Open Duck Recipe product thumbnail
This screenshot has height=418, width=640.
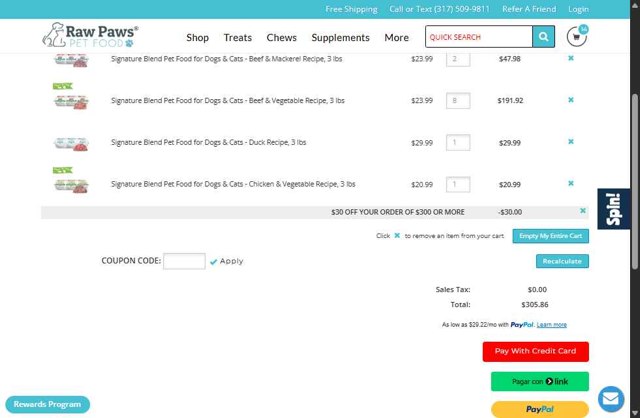[71, 144]
